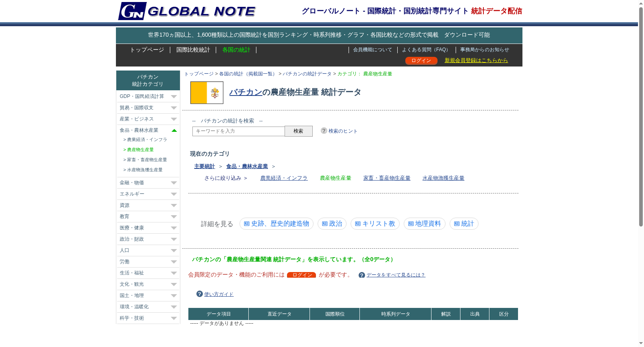Viewport: 644px width, 347px height.
Task: Open the 史跡、歴史的建造物 detail chip
Action: point(277,224)
